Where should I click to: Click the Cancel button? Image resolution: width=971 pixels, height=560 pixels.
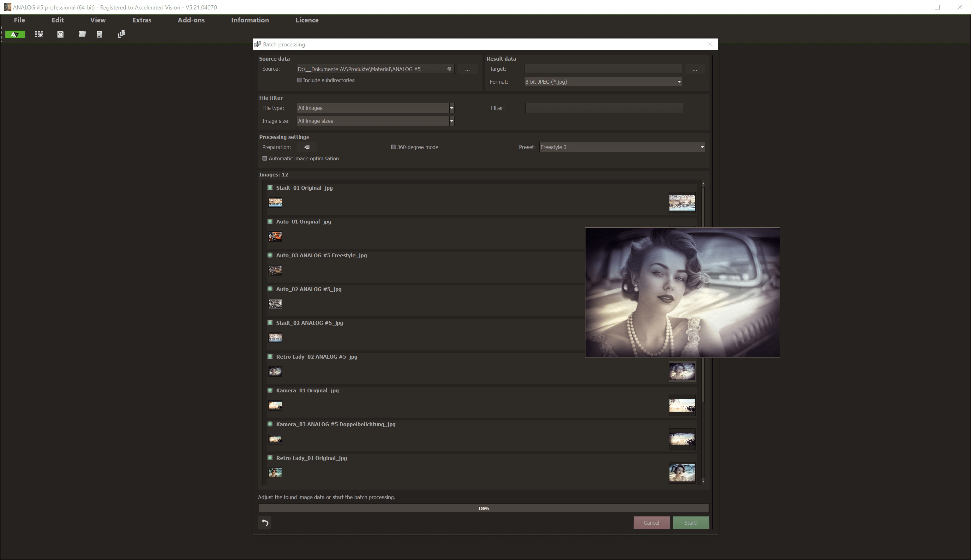pyautogui.click(x=651, y=523)
